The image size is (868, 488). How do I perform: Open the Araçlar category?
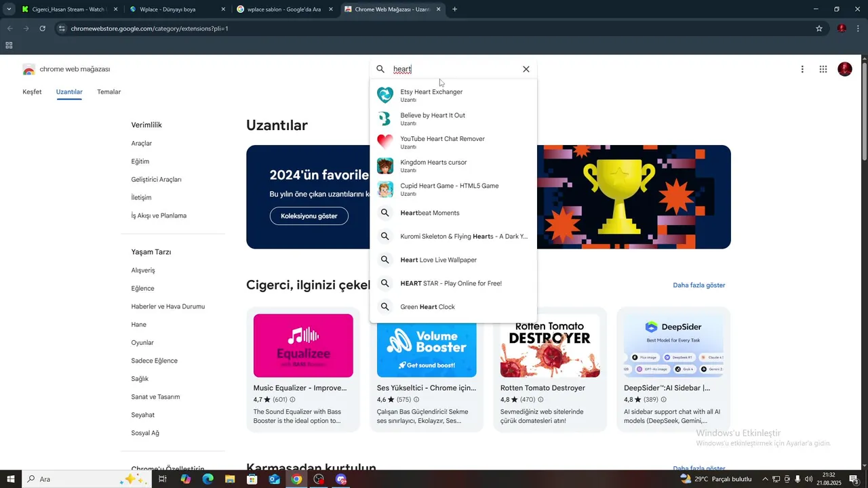pyautogui.click(x=142, y=144)
